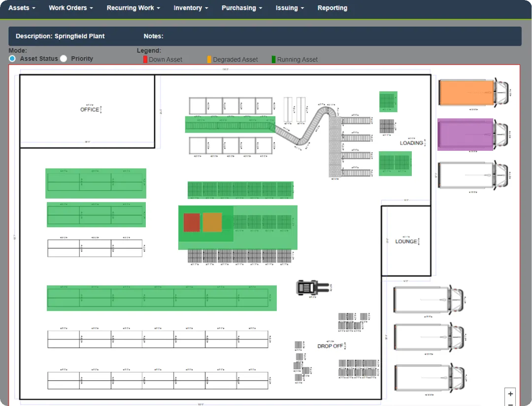Click the red Down Asset legend swatch

[144, 59]
